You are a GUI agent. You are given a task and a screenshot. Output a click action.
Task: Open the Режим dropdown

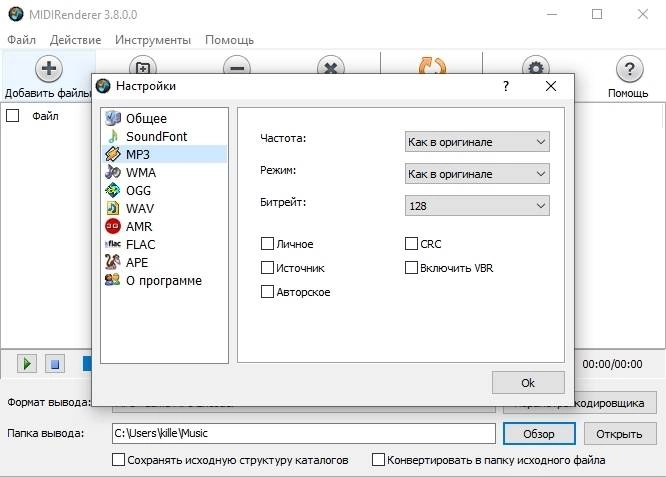coord(477,174)
